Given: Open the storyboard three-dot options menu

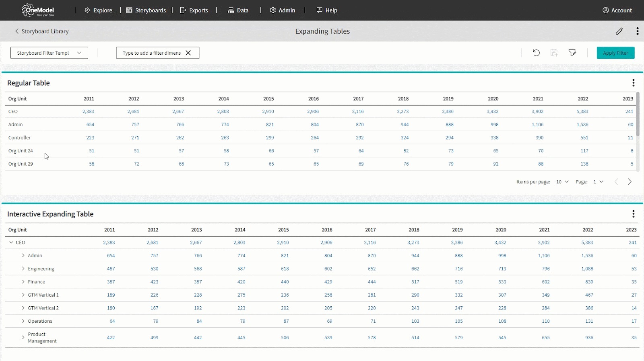Looking at the screenshot, I should point(637,31).
